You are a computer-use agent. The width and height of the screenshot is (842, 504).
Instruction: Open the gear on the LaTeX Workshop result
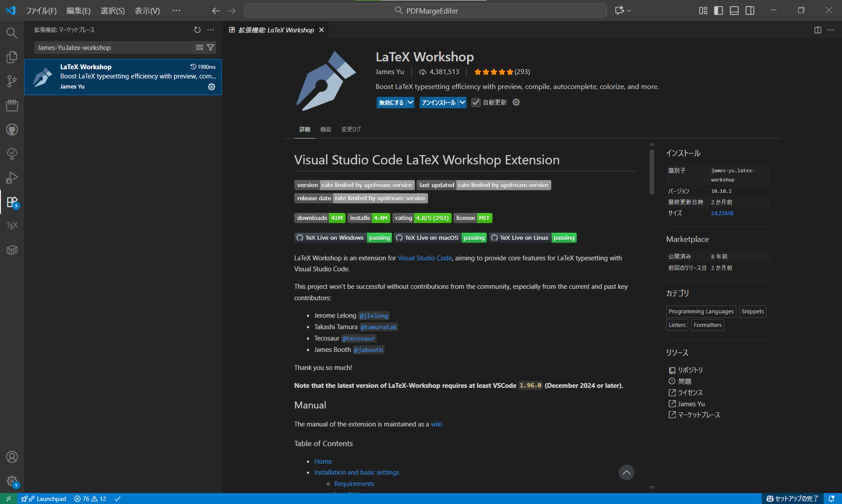pyautogui.click(x=212, y=87)
